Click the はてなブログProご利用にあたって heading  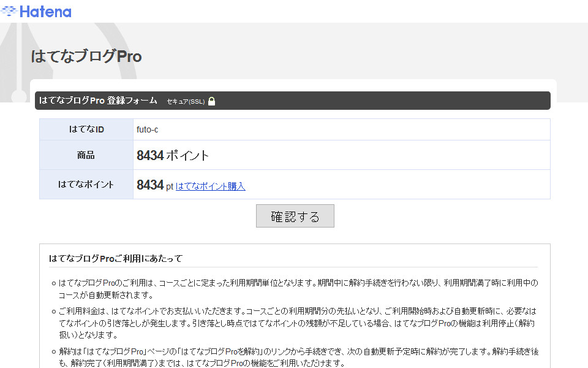pos(116,258)
